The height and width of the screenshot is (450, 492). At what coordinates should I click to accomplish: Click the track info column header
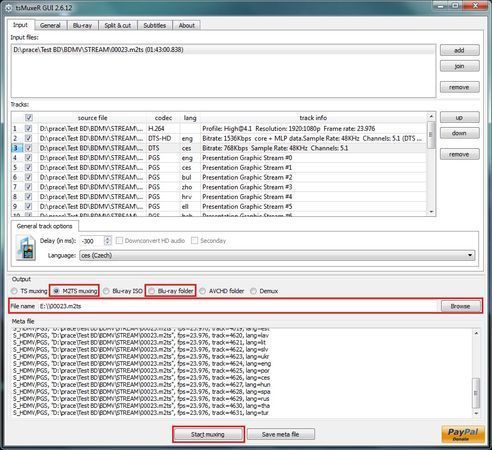[x=313, y=118]
